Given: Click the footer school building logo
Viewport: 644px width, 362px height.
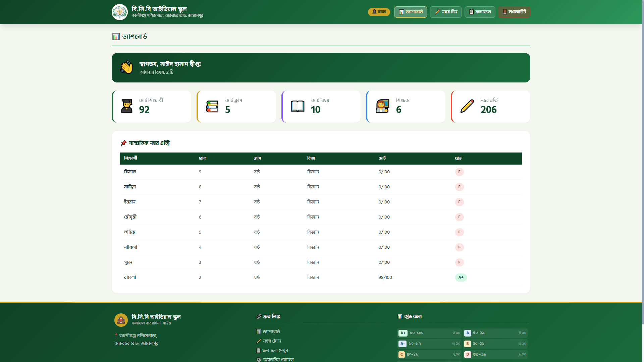Looking at the screenshot, I should tap(121, 320).
